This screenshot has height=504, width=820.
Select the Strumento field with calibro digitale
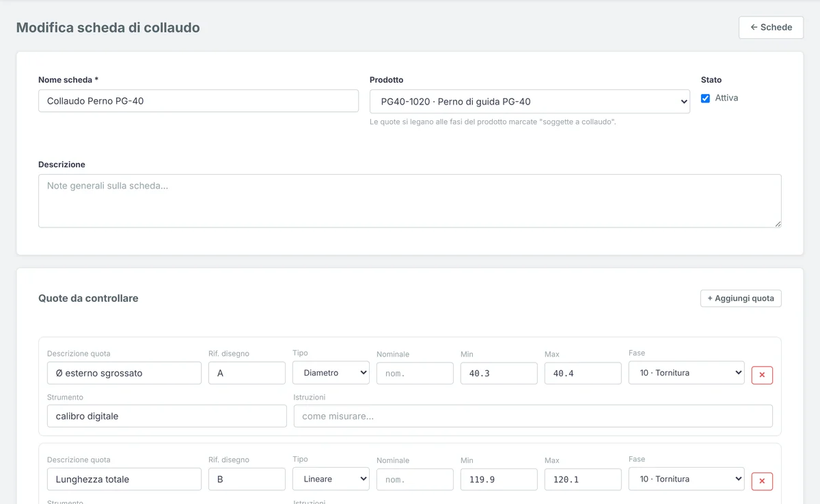167,416
